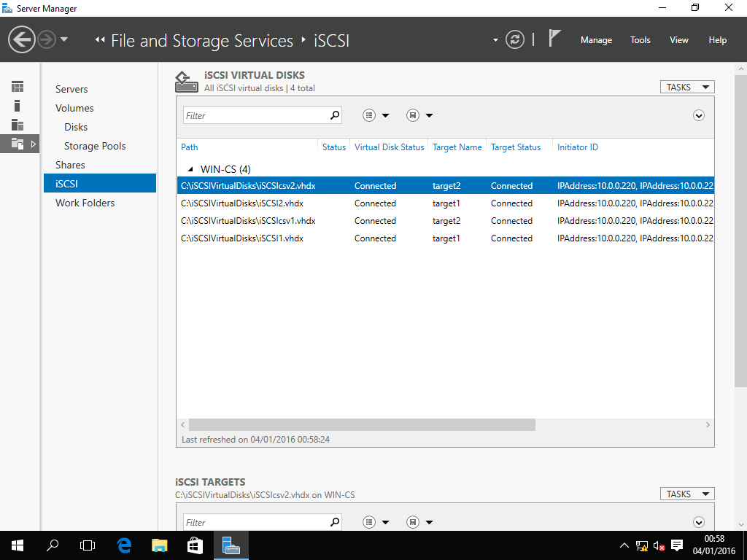Collapse the WIN-CS group in list
Screen dimensions: 747x560
pos(190,169)
